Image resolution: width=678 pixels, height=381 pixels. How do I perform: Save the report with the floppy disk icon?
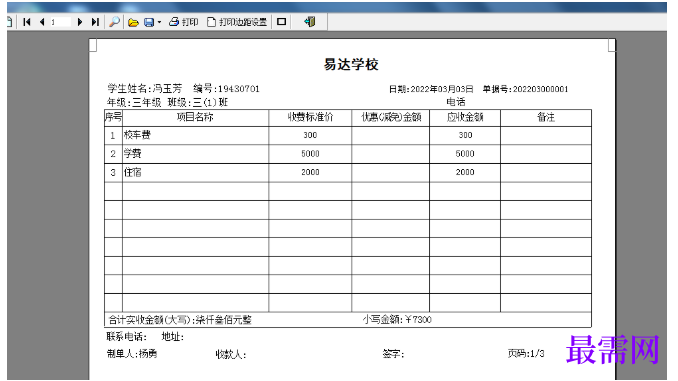(149, 22)
